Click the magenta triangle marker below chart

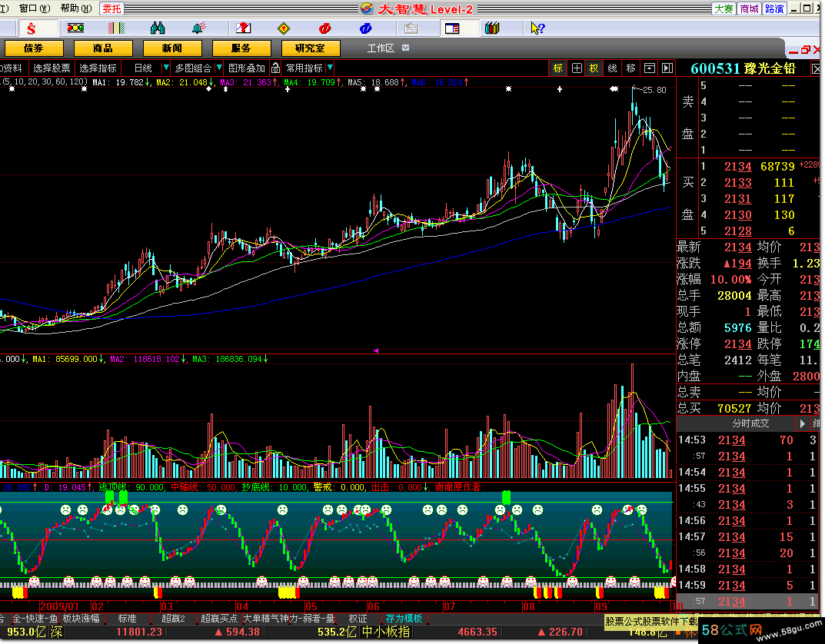tap(376, 350)
